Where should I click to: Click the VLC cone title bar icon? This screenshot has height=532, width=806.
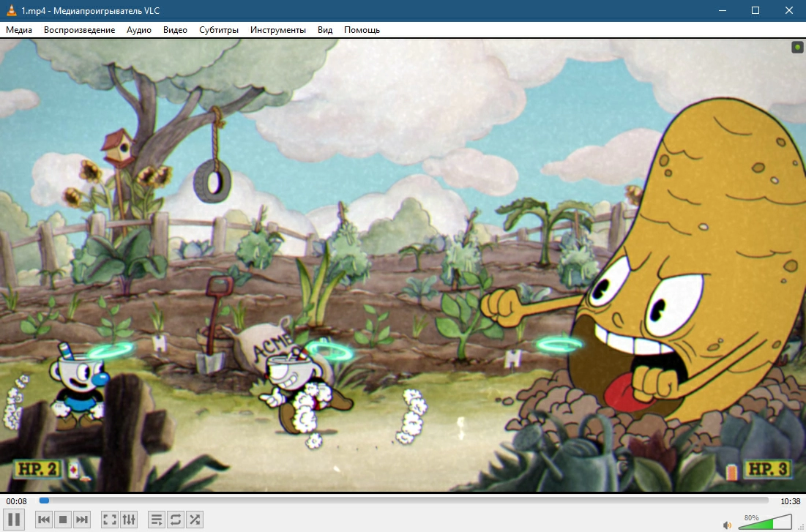11,10
